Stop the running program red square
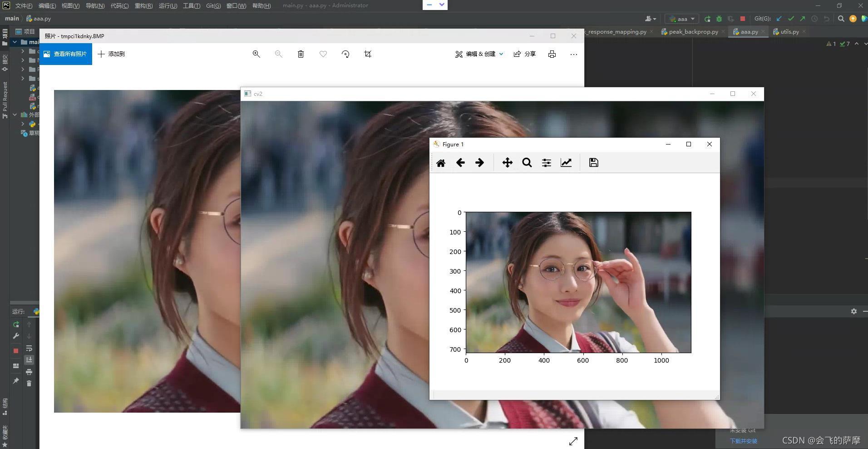This screenshot has width=868, height=449. tap(743, 19)
